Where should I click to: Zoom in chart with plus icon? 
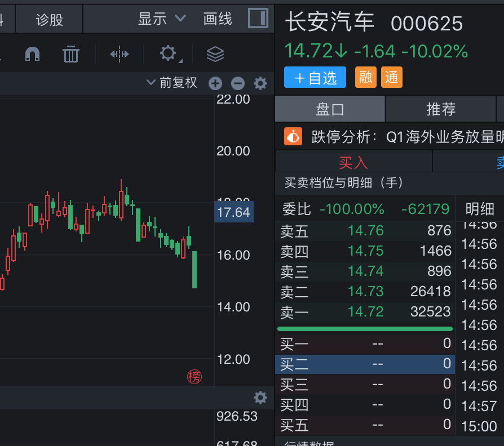coord(215,83)
